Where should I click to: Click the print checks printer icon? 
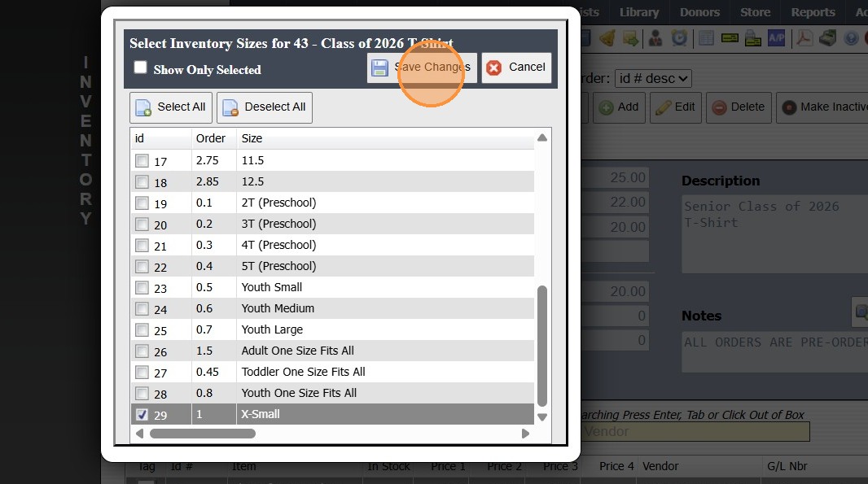coord(753,38)
